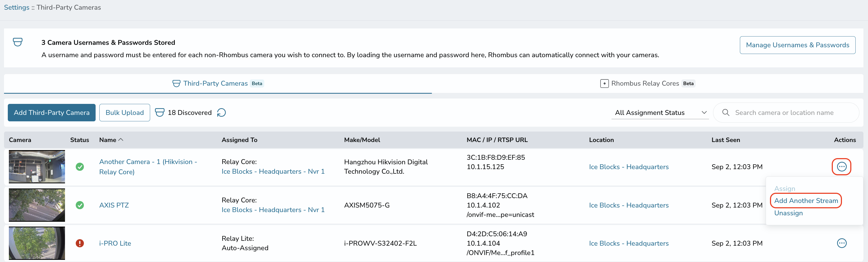Screen dimensions: 868x262
Task: Click green status check for Another Camera - 1
Action: pyautogui.click(x=80, y=167)
